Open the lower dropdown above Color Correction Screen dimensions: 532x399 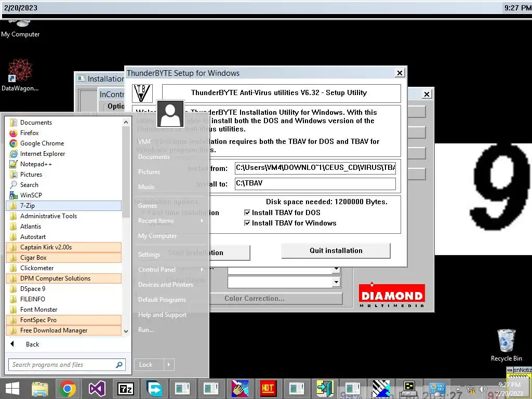[x=336, y=282]
